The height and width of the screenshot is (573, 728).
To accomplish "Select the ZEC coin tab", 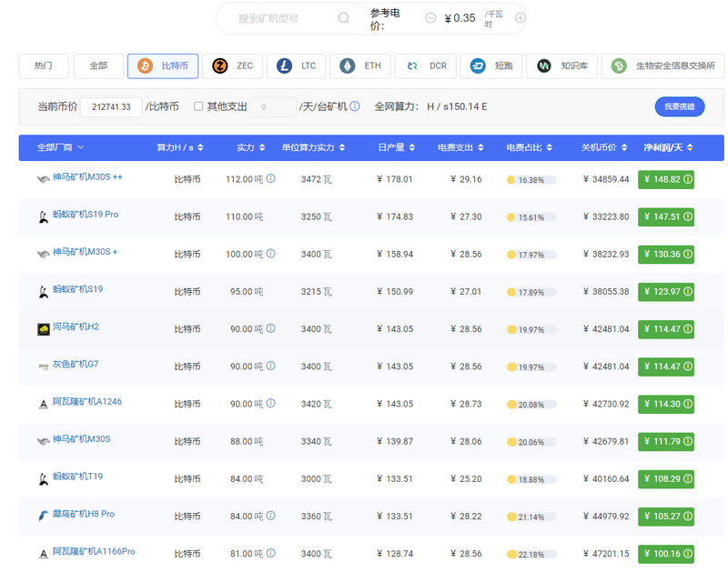I will 233,65.
